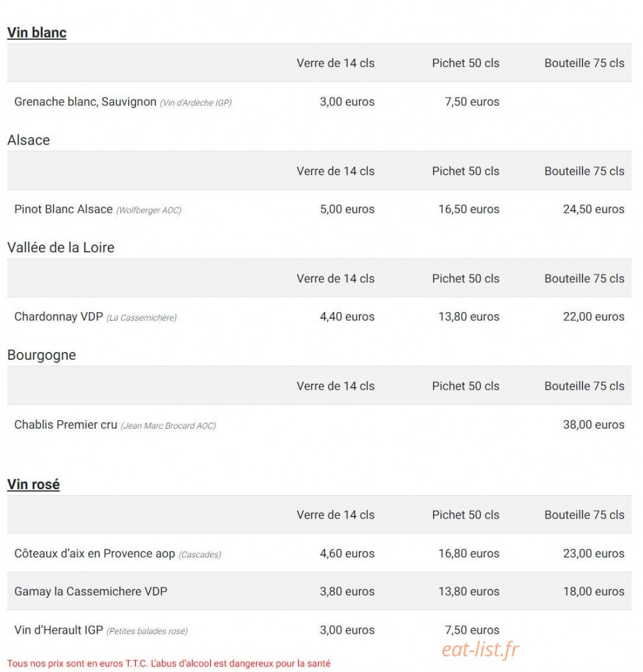The image size is (643, 672).
Task: Select the 16,80 euros pichet price
Action: (x=469, y=554)
